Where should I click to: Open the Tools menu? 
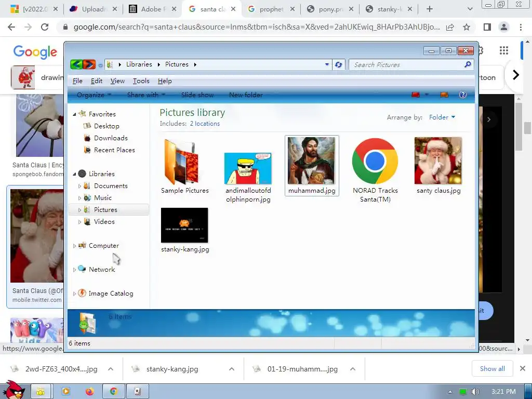141,81
